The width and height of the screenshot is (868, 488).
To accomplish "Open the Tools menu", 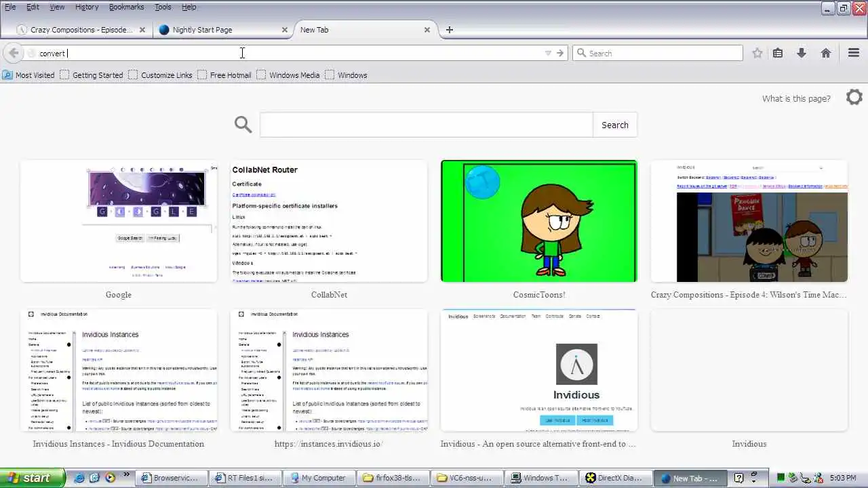I will (x=163, y=7).
